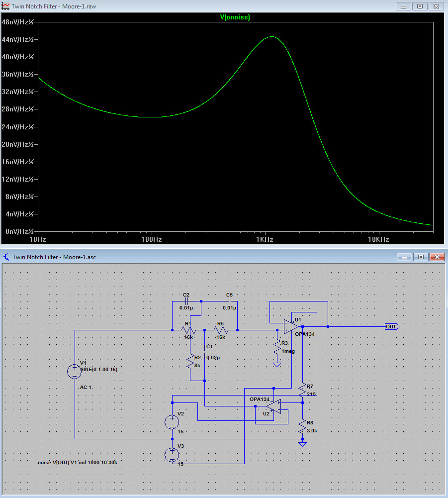The height and width of the screenshot is (498, 448).
Task: Select voltage source V2 symbol
Action: (172, 422)
